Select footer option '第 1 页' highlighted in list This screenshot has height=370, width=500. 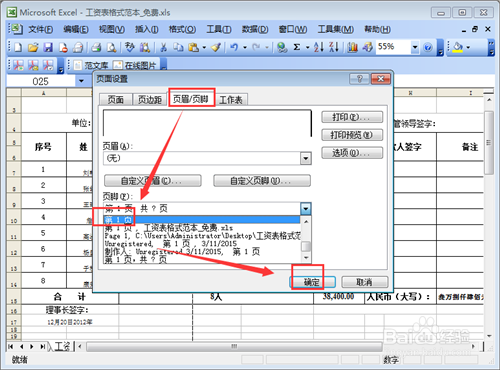pyautogui.click(x=202, y=220)
